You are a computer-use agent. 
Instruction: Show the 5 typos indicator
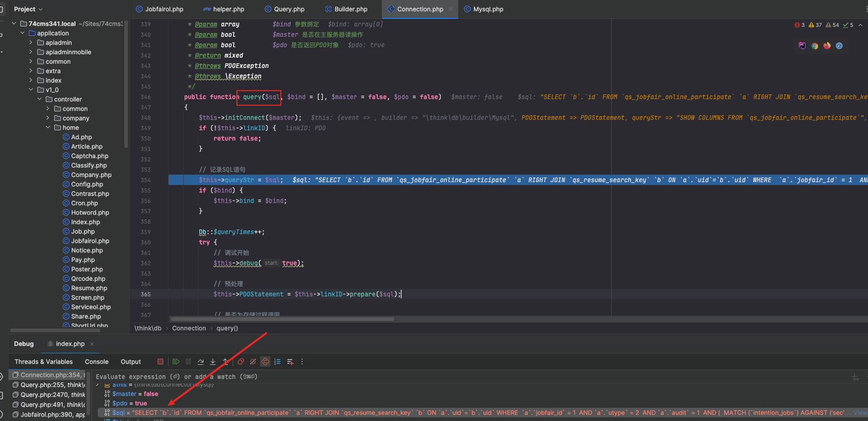[x=848, y=25]
